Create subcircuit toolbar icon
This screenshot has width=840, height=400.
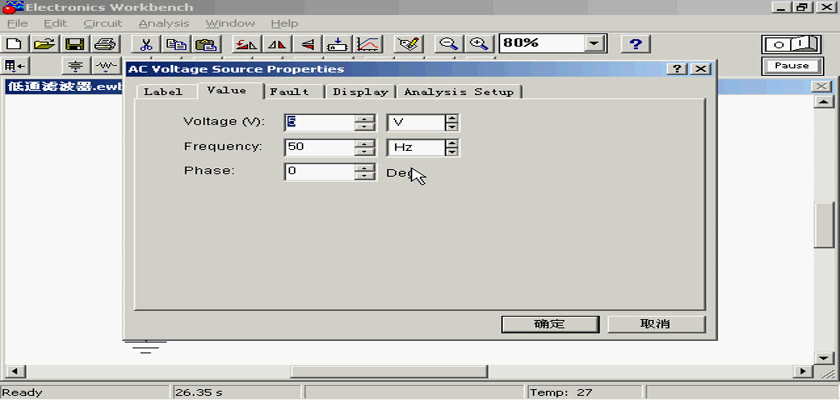[x=338, y=44]
